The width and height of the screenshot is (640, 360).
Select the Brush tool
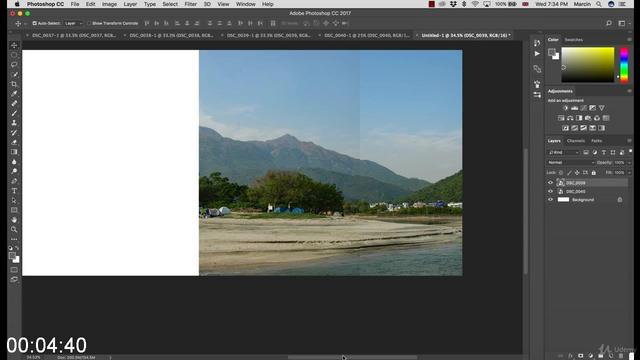coord(14,113)
